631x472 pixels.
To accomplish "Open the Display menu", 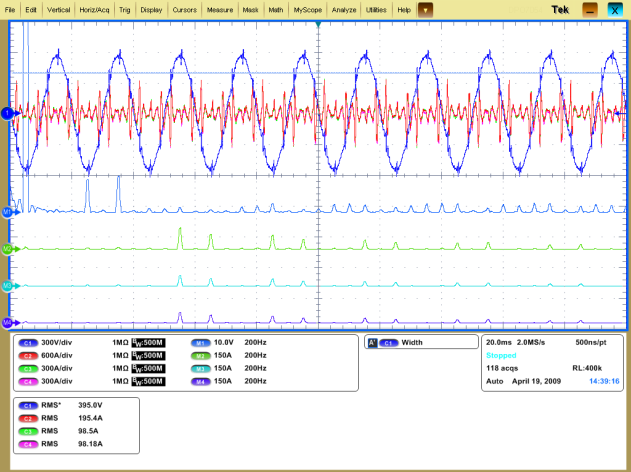I will click(151, 10).
